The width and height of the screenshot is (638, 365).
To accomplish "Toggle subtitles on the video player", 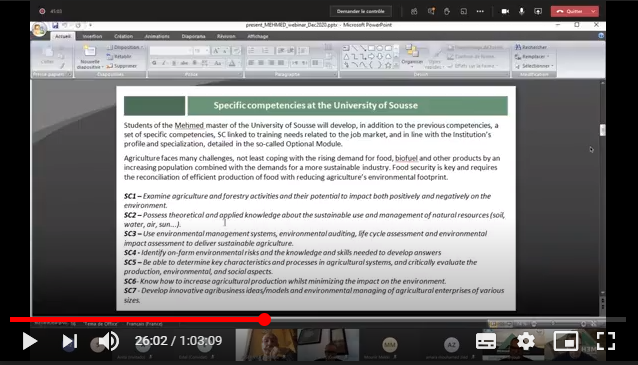I will [486, 341].
